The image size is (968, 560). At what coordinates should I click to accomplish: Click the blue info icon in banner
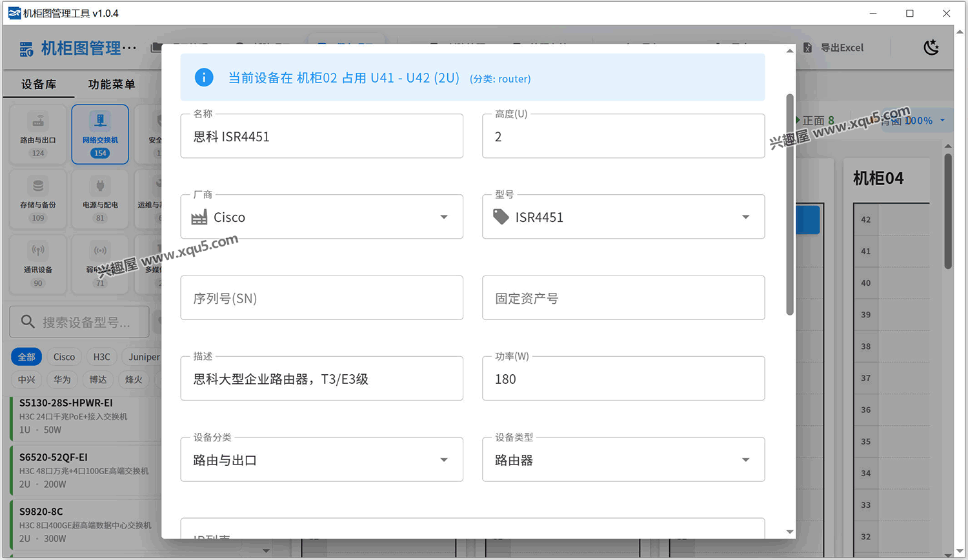pyautogui.click(x=204, y=77)
